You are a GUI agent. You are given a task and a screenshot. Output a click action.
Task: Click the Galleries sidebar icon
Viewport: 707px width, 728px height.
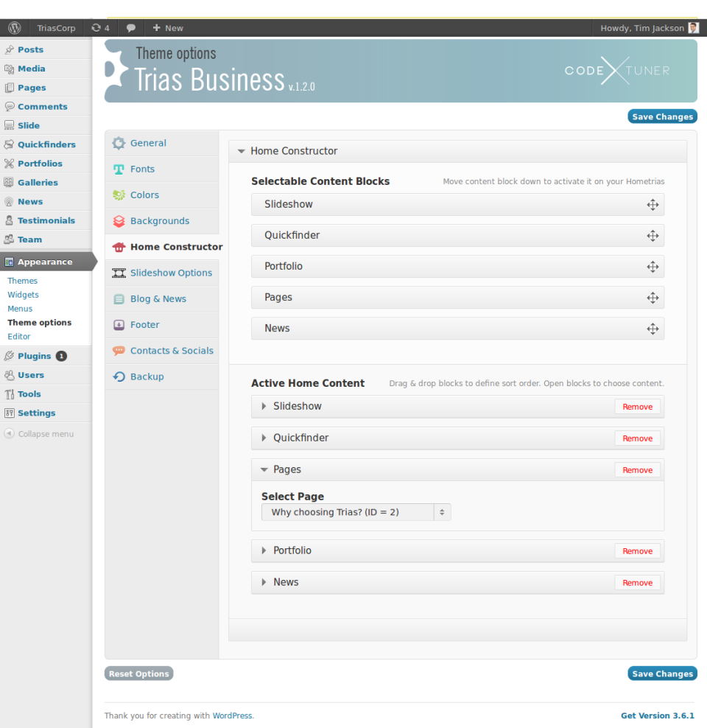tap(9, 183)
